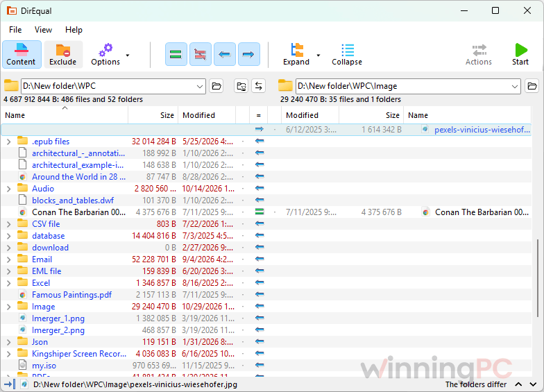Expand the database folder
The height and width of the screenshot is (392, 544).
(x=8, y=236)
